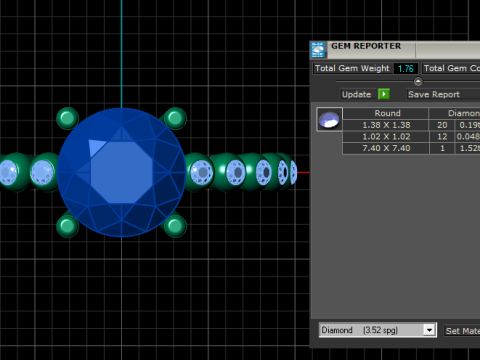The width and height of the screenshot is (480, 360).
Task: Select the bottom-left green prong
Action: pos(68,226)
